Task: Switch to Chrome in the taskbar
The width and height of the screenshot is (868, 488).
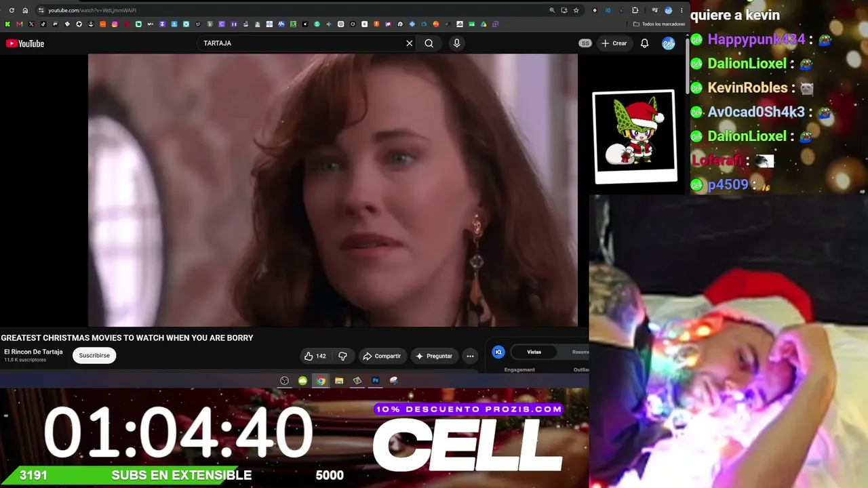Action: [x=321, y=381]
